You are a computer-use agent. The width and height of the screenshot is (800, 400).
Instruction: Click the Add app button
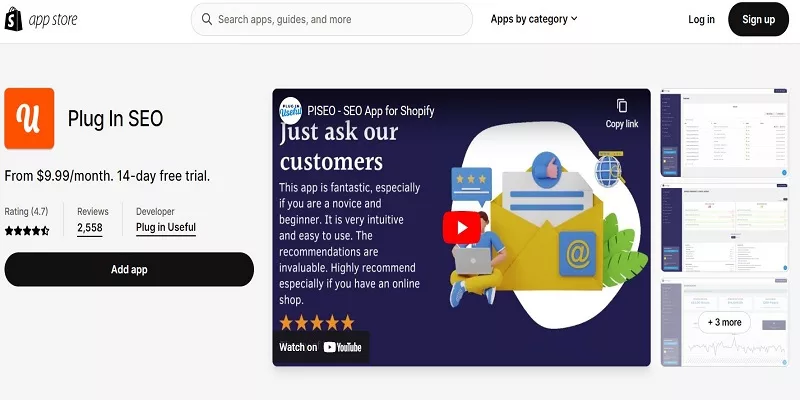click(129, 269)
